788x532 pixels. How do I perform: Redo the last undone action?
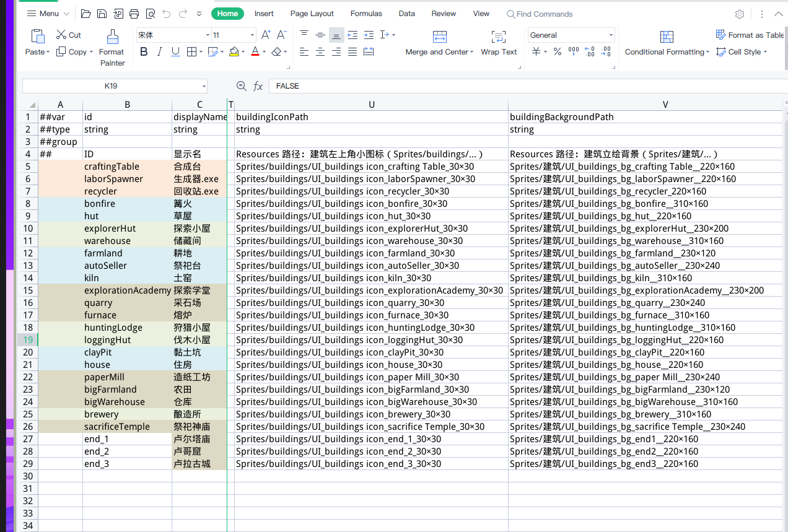[183, 14]
